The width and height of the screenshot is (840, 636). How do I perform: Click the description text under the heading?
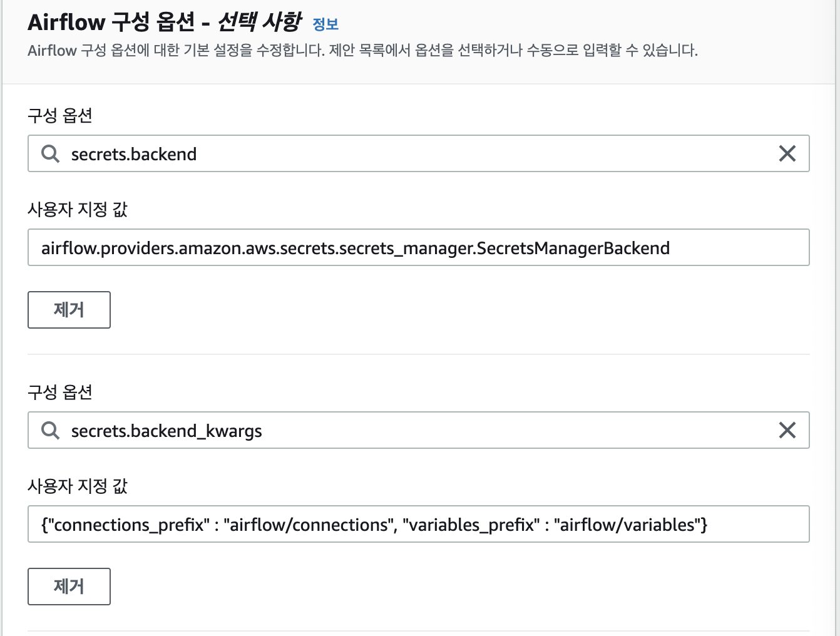[x=362, y=51]
